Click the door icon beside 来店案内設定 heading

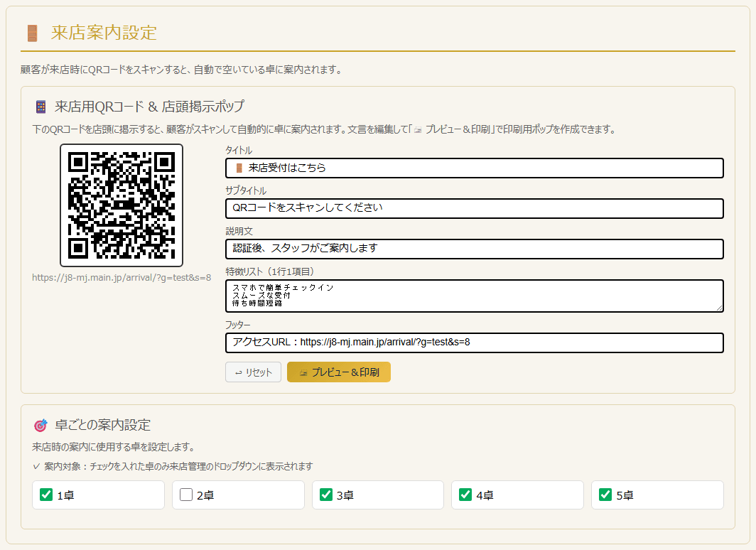[x=32, y=33]
